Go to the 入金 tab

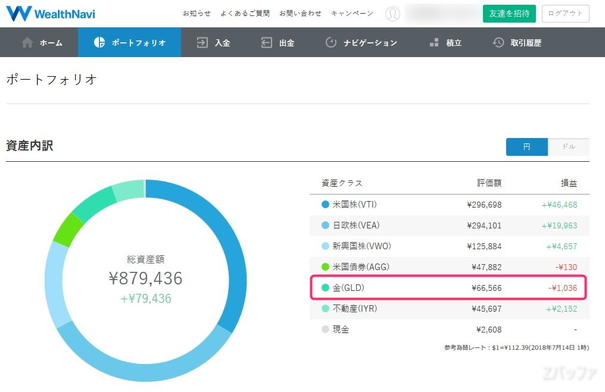pyautogui.click(x=213, y=42)
